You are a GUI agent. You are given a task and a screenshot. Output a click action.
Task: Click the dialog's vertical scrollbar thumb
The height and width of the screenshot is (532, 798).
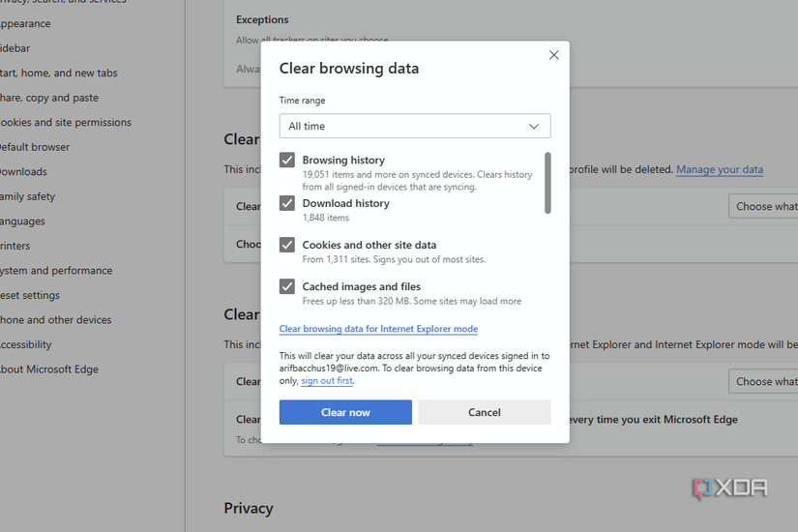[547, 183]
